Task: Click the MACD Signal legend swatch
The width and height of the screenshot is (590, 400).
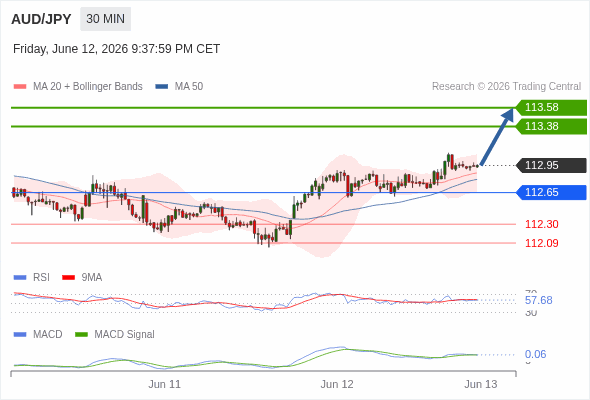Action: 81,335
